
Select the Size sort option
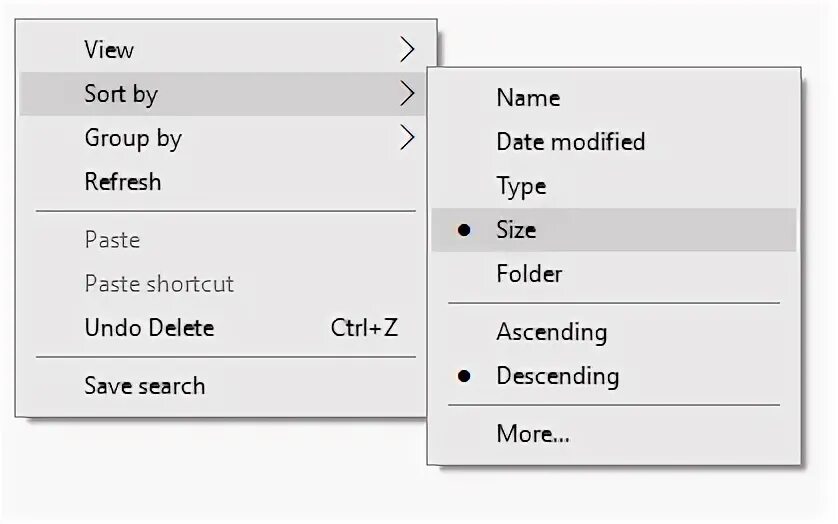tap(516, 230)
